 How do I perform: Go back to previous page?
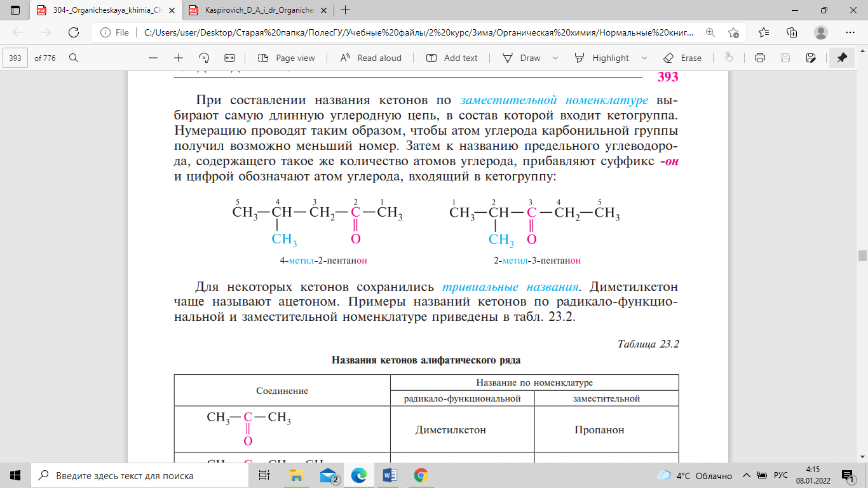[18, 32]
